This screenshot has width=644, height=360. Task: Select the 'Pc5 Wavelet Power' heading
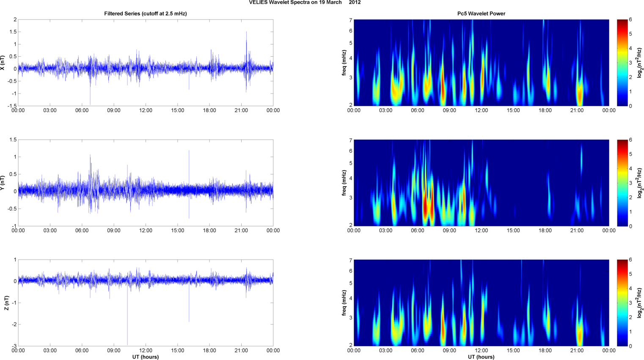(x=481, y=14)
